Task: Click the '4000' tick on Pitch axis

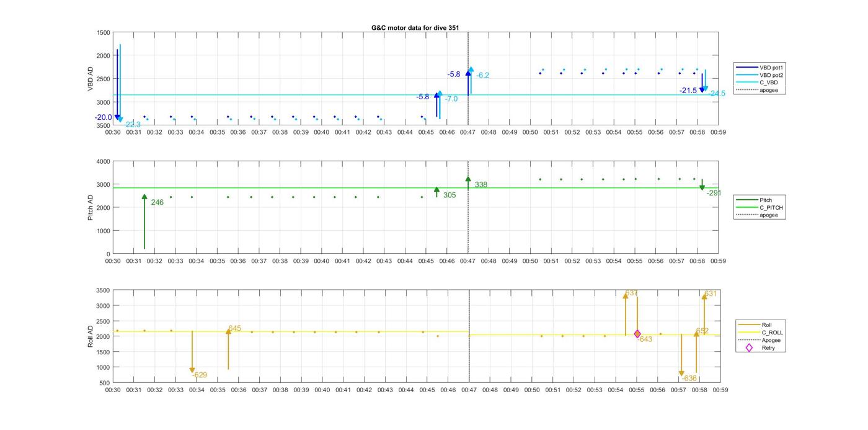Action: tap(104, 161)
